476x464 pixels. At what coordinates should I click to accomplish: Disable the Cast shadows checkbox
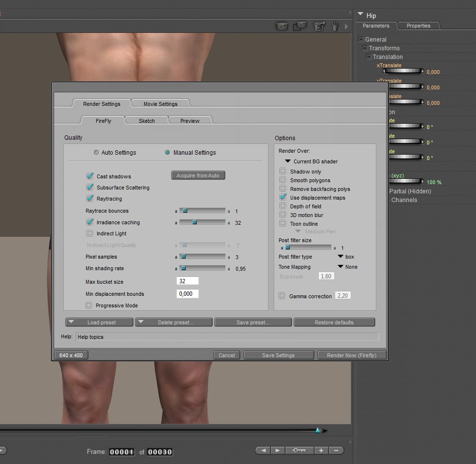[90, 176]
